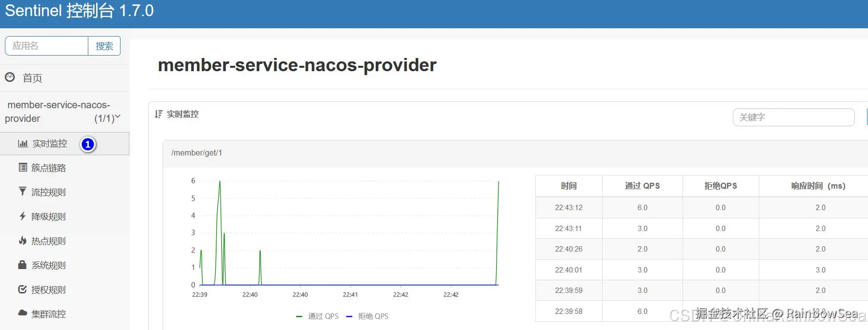
Task: Select the 22:40:26 time cell
Action: [569, 249]
